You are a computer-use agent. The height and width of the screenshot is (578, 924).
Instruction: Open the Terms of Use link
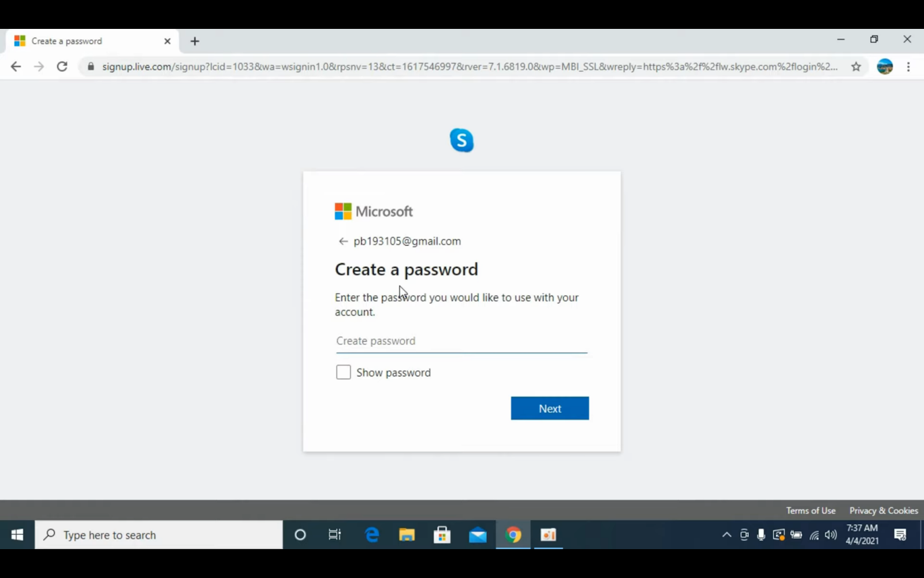[810, 510]
